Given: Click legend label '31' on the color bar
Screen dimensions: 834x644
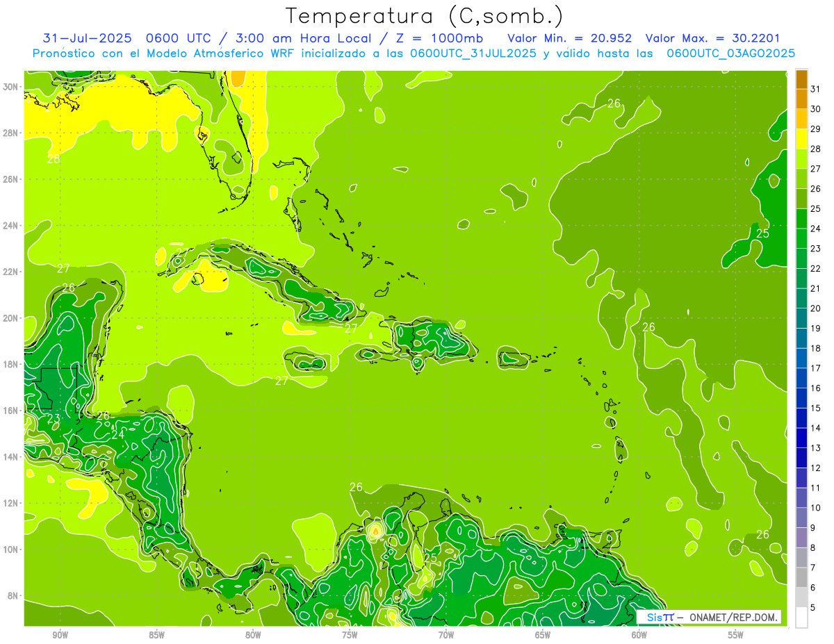Looking at the screenshot, I should 815,89.
